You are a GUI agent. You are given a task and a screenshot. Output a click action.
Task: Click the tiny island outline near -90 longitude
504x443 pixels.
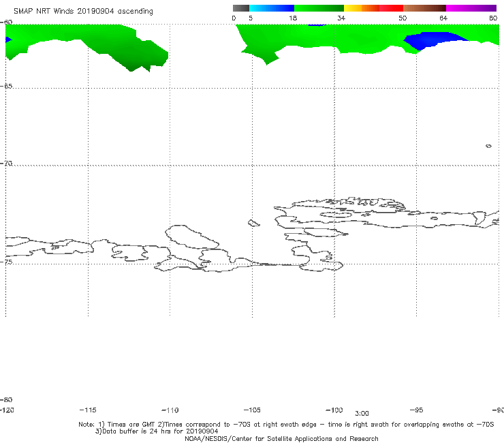488,146
